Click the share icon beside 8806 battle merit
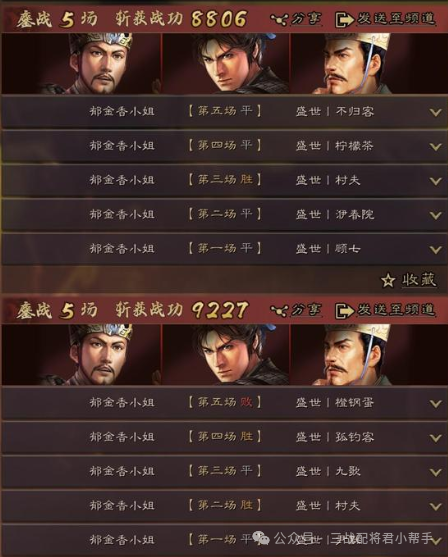The width and height of the screenshot is (448, 557). tap(279, 19)
